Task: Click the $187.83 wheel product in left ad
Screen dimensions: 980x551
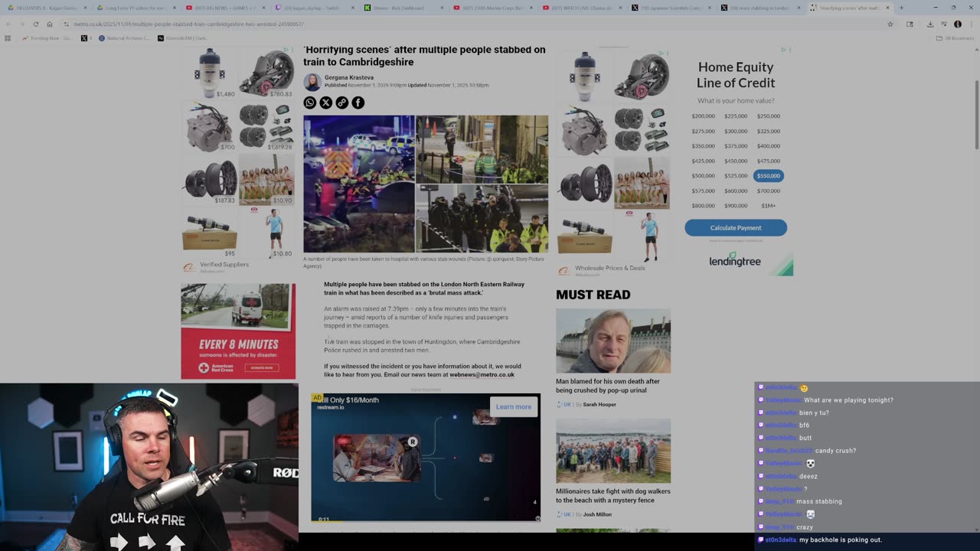Action: [210, 181]
